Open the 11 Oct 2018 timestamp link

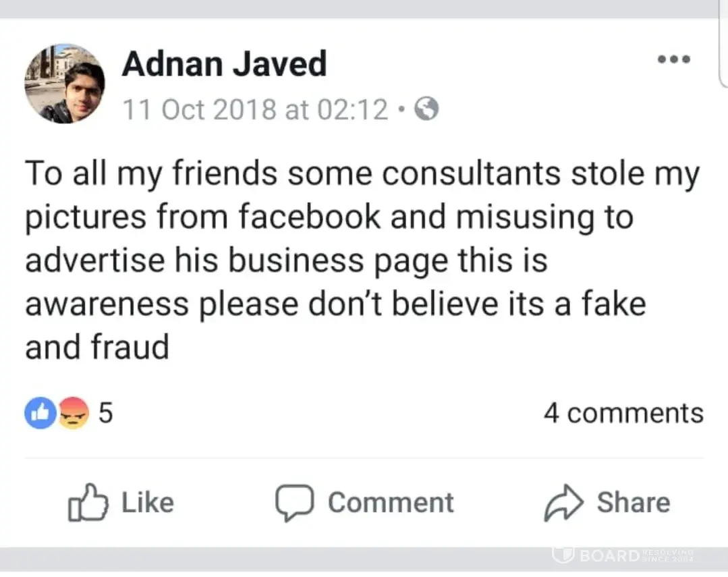tap(255, 109)
